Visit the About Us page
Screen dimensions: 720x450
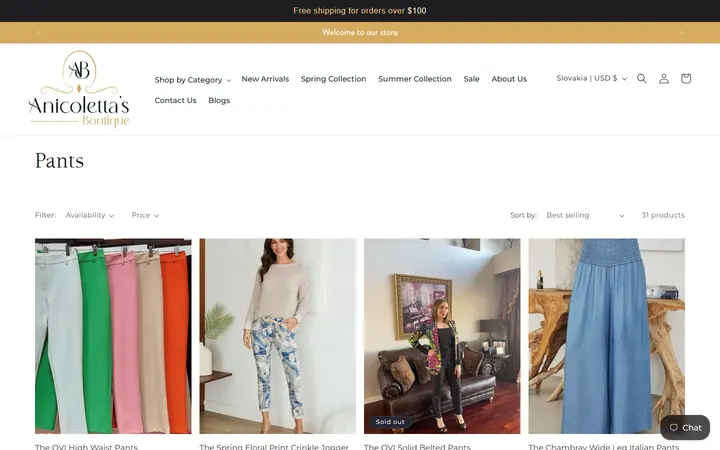pos(509,79)
